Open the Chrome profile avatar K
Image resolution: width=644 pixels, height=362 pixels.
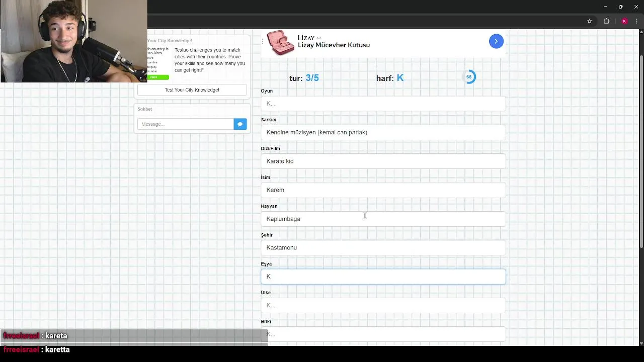pyautogui.click(x=624, y=21)
